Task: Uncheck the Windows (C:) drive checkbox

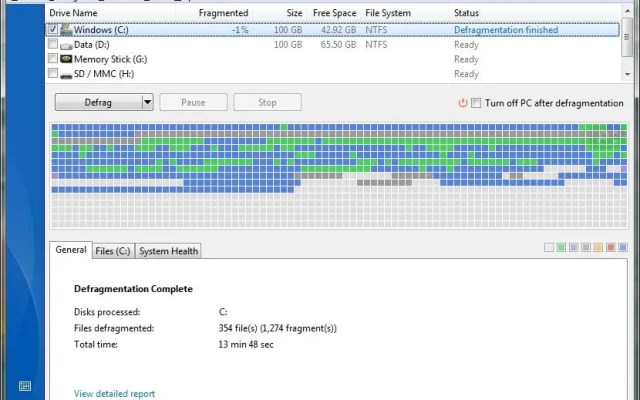Action: (x=53, y=29)
